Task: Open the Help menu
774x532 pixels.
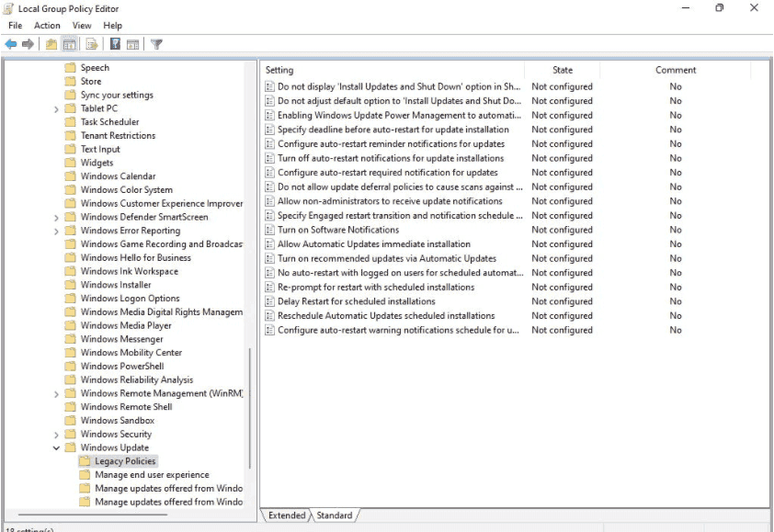Action: (x=112, y=26)
